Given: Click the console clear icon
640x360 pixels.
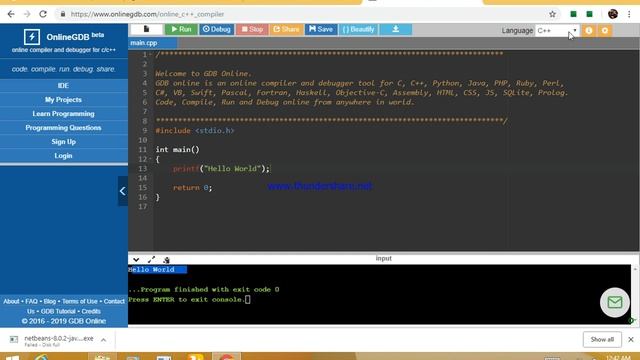Looking at the screenshot, I should pos(166,260).
